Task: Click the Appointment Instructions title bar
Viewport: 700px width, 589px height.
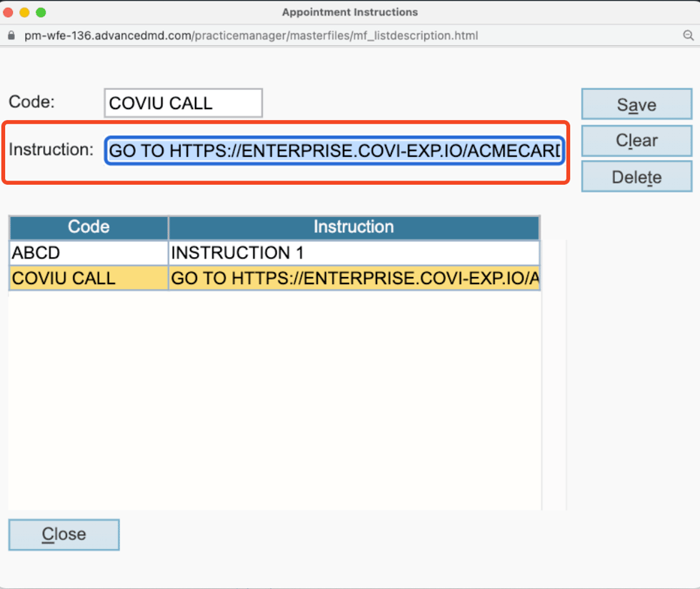Action: point(349,12)
